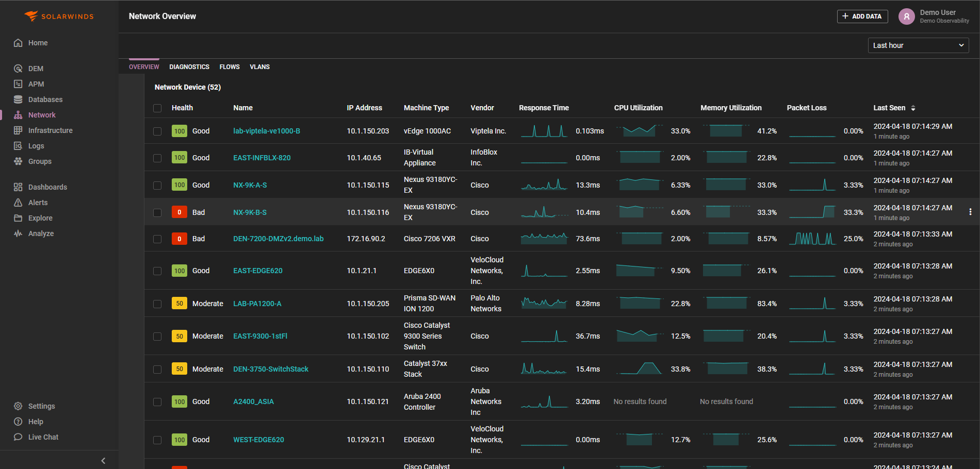Check the EAST-INFBLX-820 row checkbox

[157, 158]
